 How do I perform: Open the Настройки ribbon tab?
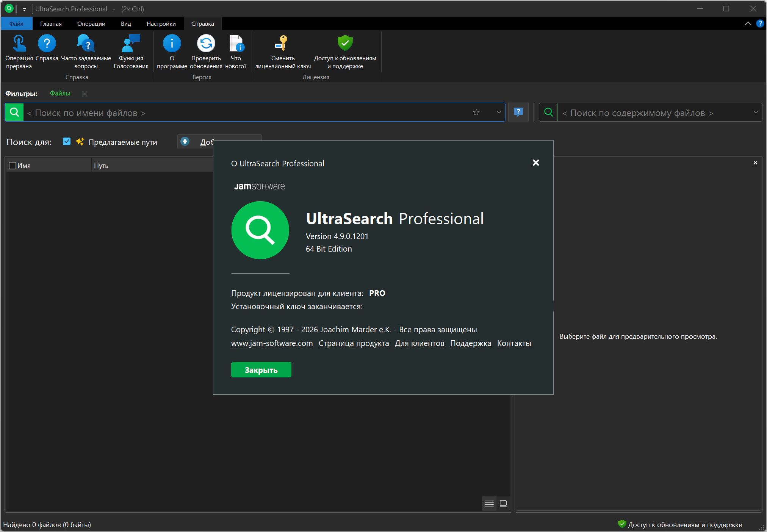click(161, 23)
